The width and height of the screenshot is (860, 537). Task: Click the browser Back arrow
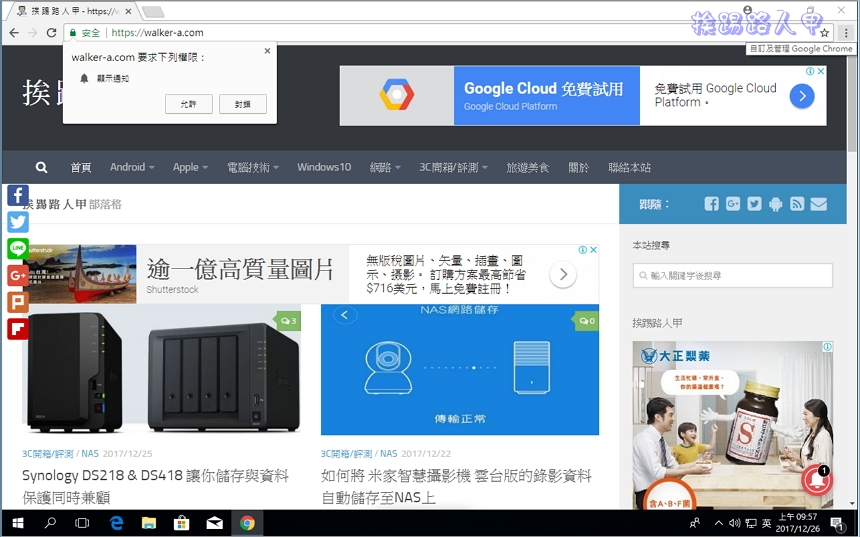click(x=14, y=32)
